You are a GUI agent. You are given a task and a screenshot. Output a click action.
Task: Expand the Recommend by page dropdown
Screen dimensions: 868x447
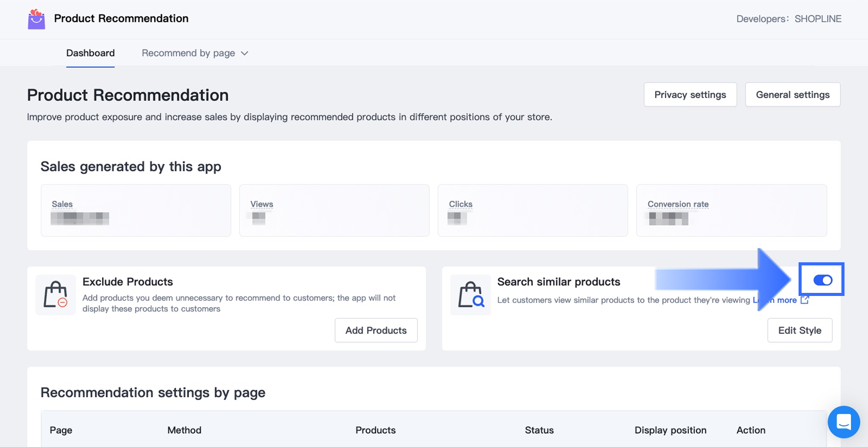point(195,53)
